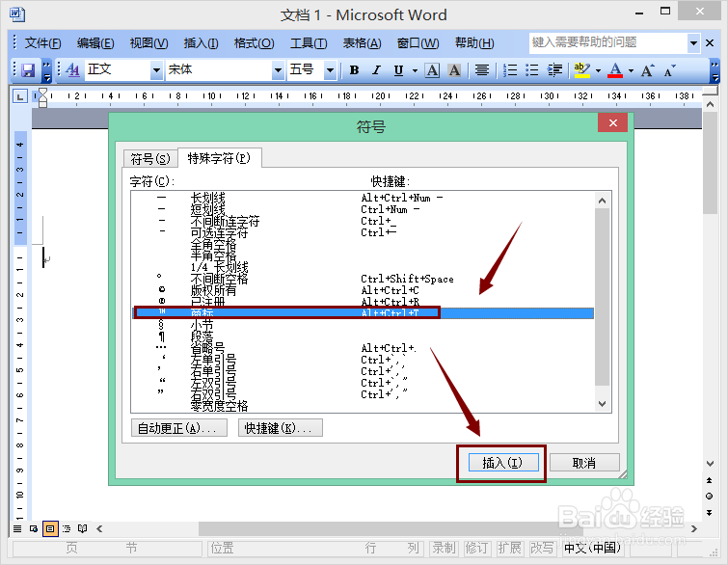Select 左双引号 character row

coord(363,383)
